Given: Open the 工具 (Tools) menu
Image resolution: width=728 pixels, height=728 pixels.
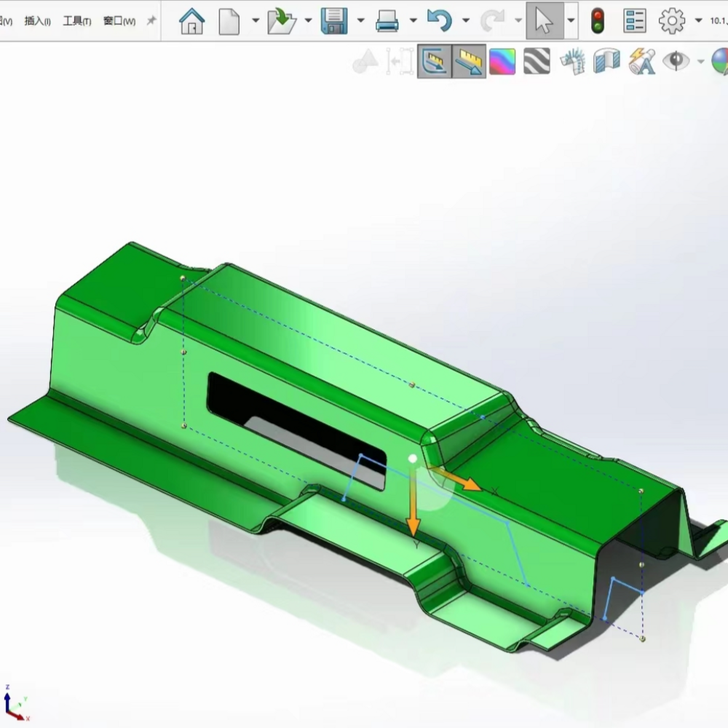Looking at the screenshot, I should 76,21.
